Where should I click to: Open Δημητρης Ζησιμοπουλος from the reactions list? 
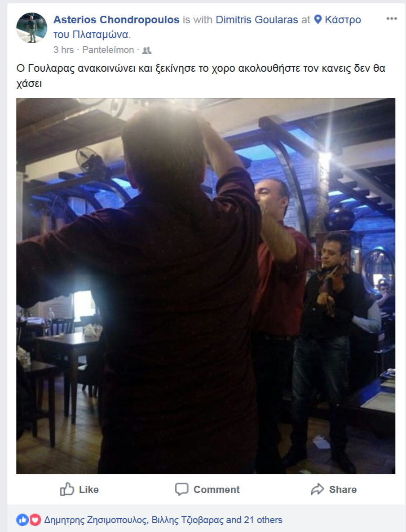point(96,520)
